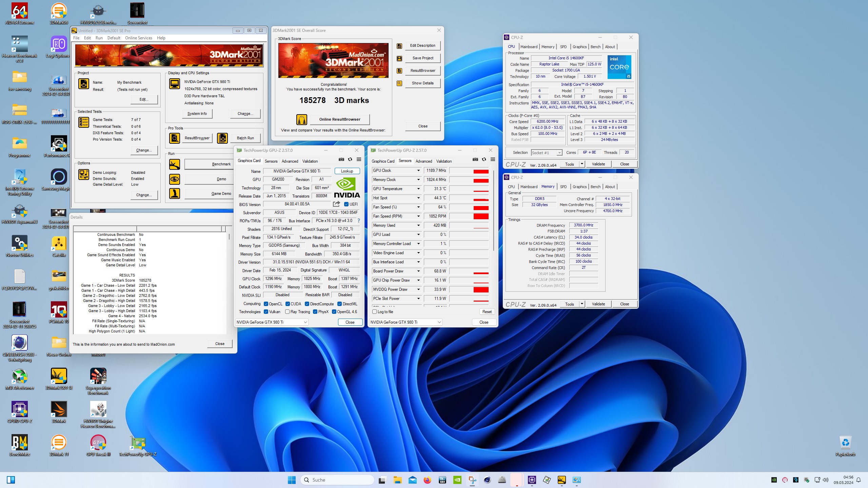
Task: Switch to Mainboard tab in upper CPU-Z
Action: (x=529, y=47)
